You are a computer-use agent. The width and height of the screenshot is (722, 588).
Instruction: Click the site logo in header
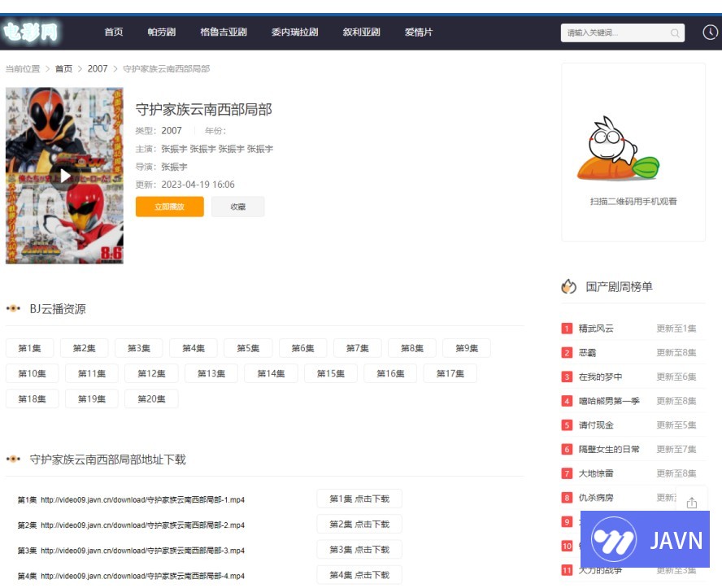point(32,33)
